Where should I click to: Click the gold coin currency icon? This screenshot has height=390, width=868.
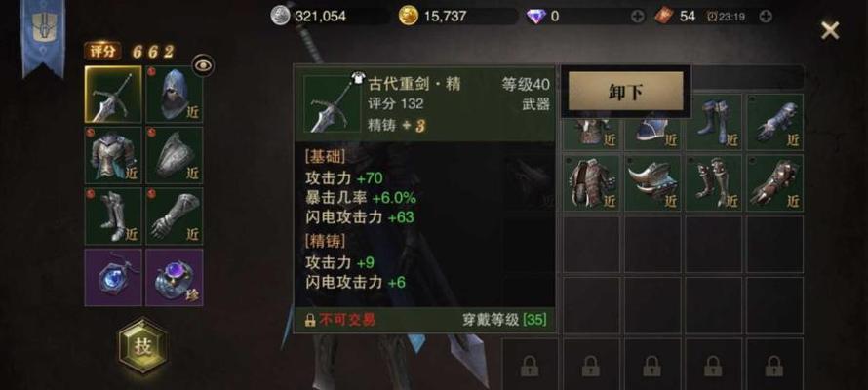(409, 16)
